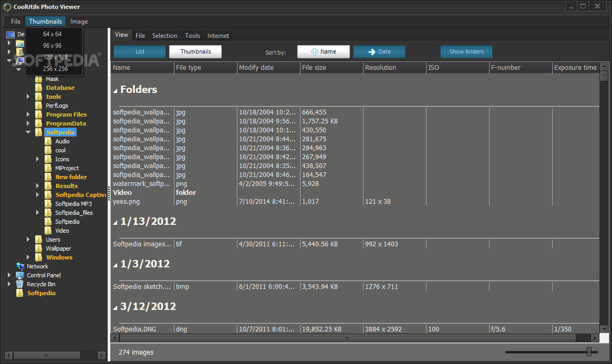Screen dimensions: 612x364
Task: Choose 96 x 96 thumbnail size
Action: pyautogui.click(x=53, y=46)
